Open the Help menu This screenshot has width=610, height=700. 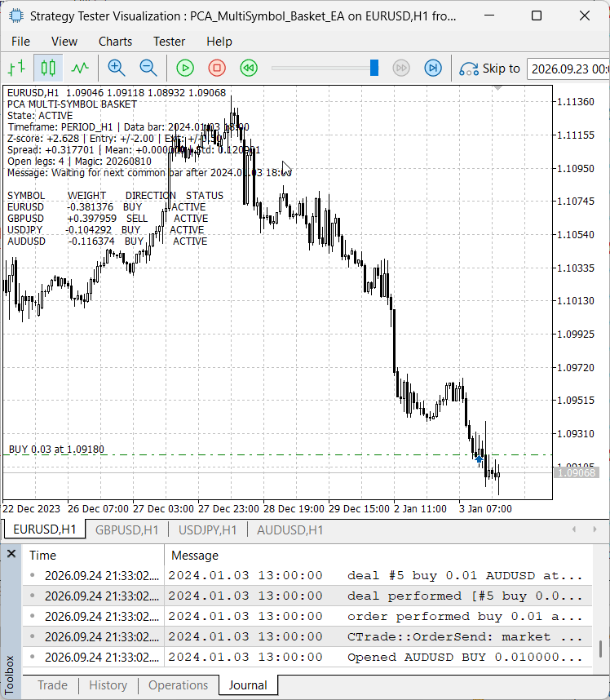pyautogui.click(x=219, y=42)
